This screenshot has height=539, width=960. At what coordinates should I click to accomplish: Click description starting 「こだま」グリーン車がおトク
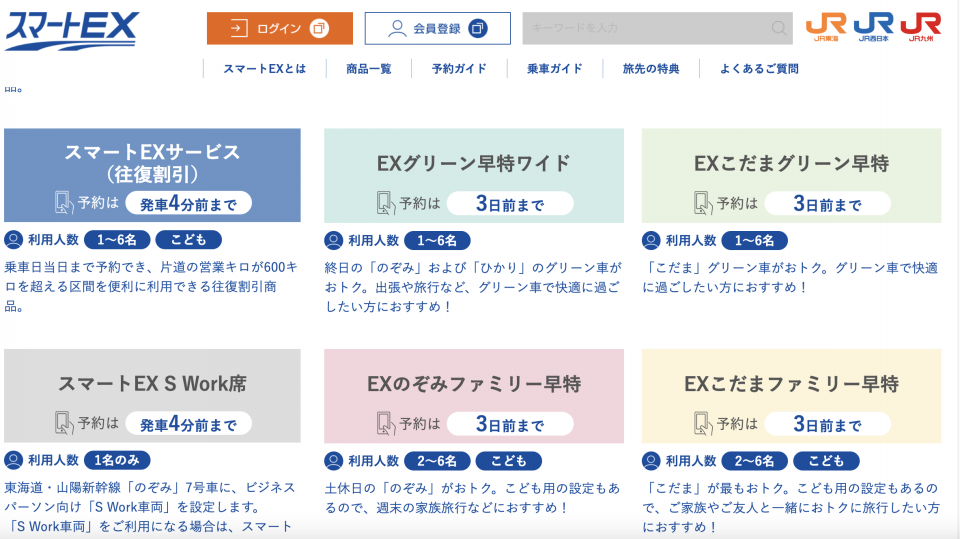pyautogui.click(x=790, y=277)
